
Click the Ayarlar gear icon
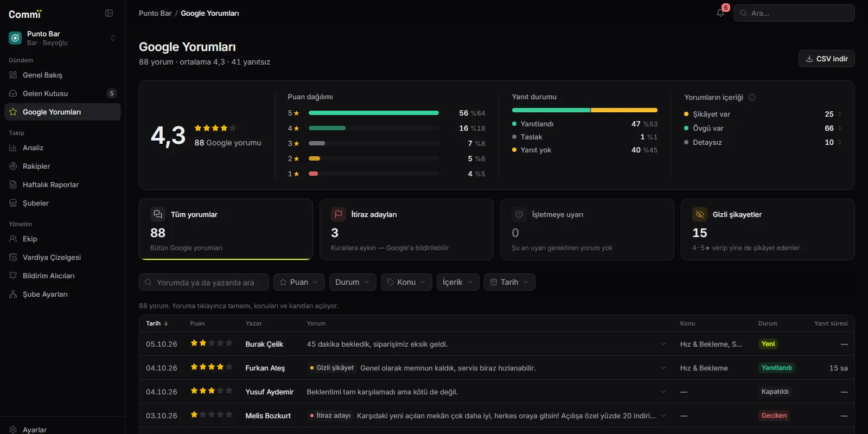13,430
